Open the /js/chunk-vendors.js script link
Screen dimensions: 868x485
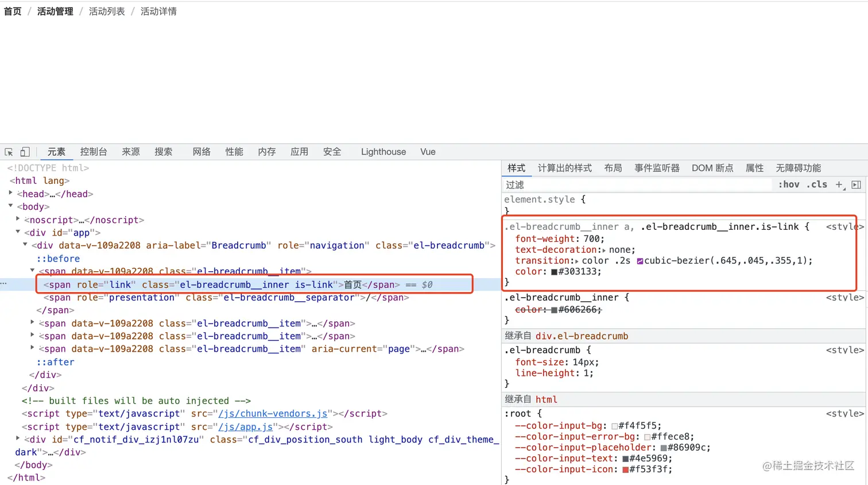[x=273, y=414]
